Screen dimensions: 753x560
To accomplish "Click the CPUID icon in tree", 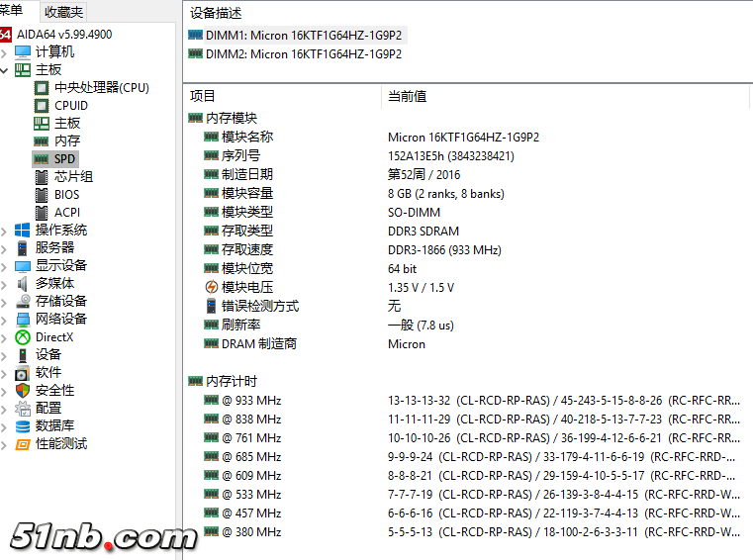I will (x=42, y=106).
